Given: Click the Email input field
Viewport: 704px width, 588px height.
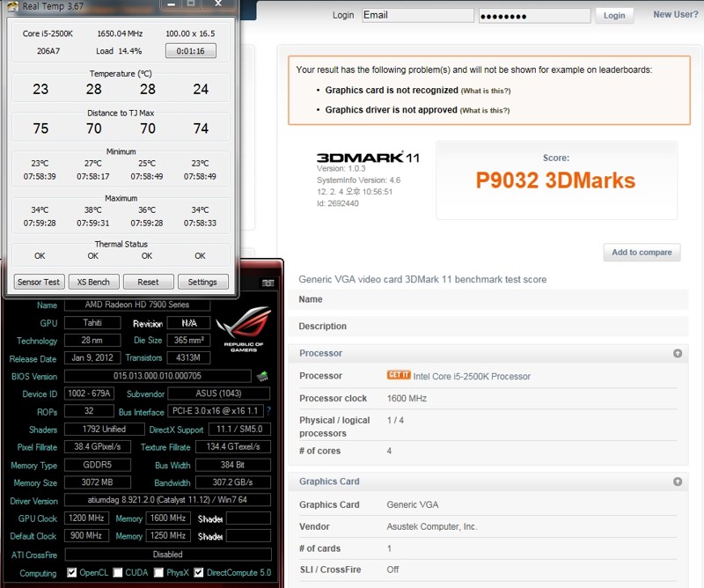Looking at the screenshot, I should coord(417,15).
